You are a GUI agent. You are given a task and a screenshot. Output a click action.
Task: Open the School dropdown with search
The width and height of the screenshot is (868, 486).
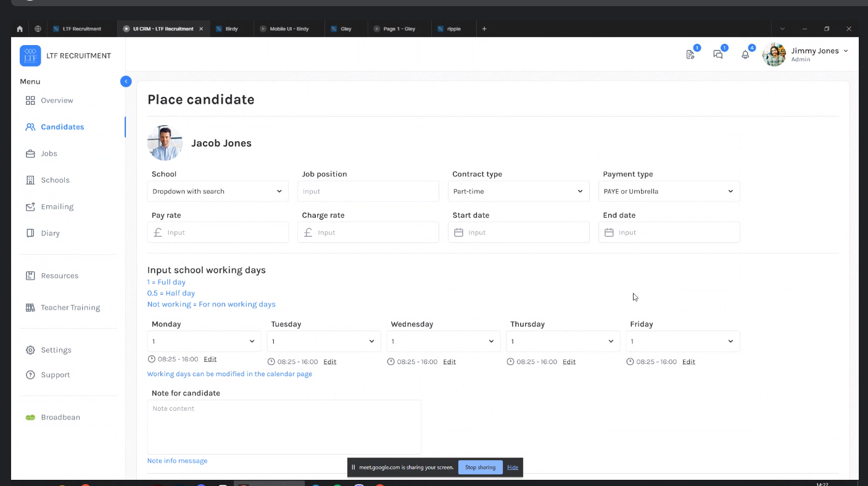(x=217, y=191)
